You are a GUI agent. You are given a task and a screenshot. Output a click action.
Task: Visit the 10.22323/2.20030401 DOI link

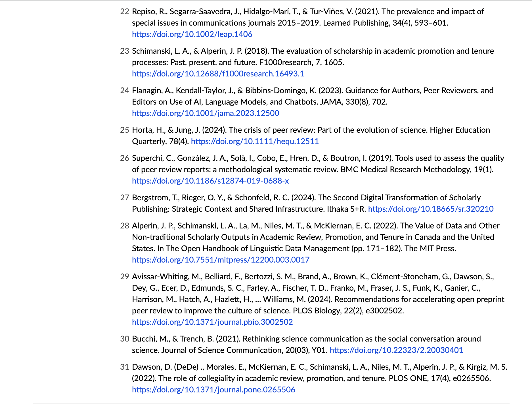pos(396,350)
